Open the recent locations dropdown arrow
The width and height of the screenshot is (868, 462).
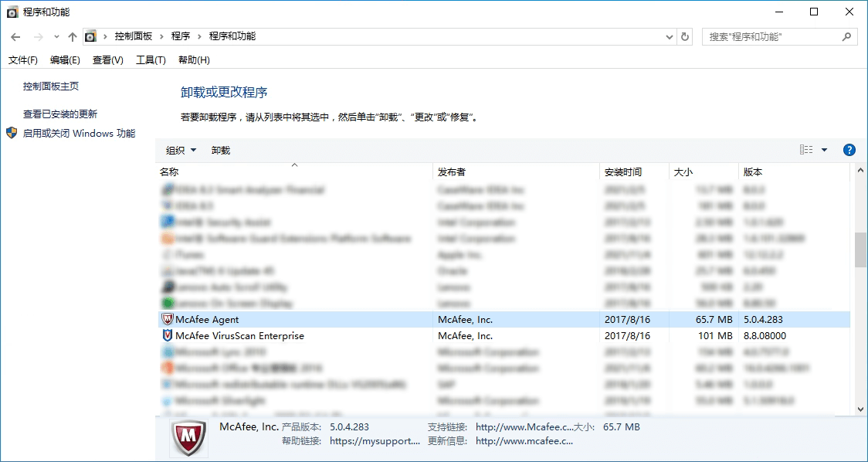[x=56, y=36]
